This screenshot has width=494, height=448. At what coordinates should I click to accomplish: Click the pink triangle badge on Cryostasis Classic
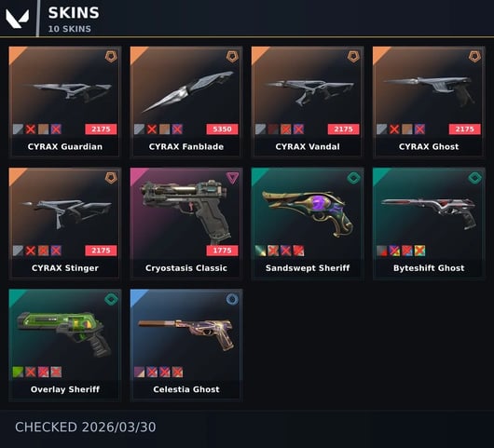(232, 178)
